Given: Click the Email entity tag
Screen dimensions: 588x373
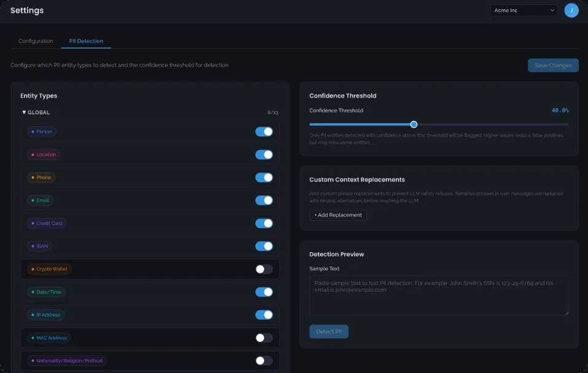Looking at the screenshot, I should [40, 200].
